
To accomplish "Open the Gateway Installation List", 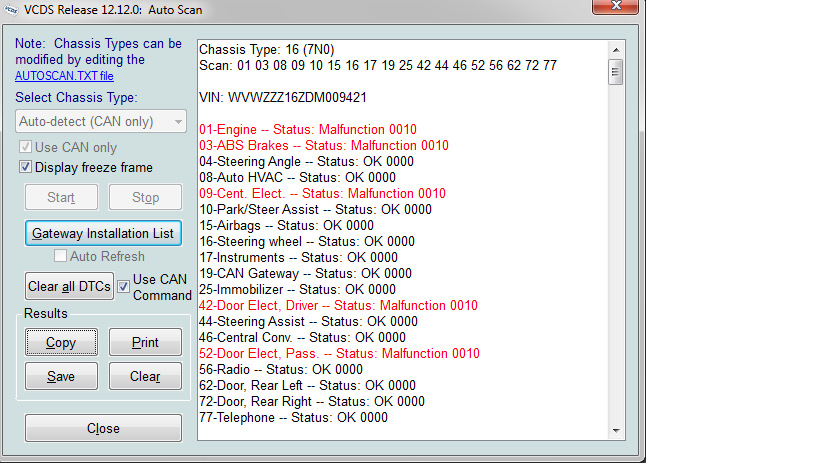I will coord(103,233).
